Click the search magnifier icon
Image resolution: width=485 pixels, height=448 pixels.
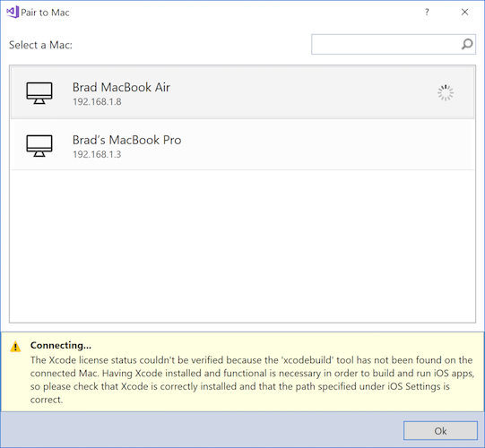pos(467,44)
